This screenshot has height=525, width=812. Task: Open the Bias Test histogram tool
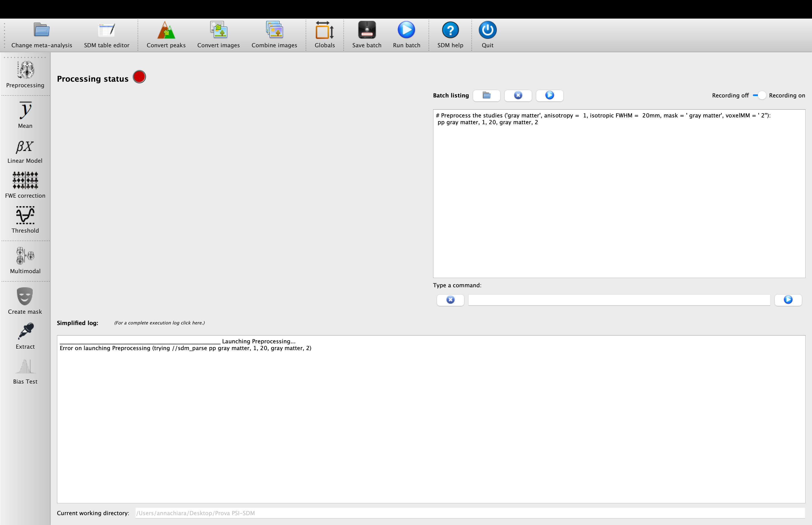coord(25,367)
